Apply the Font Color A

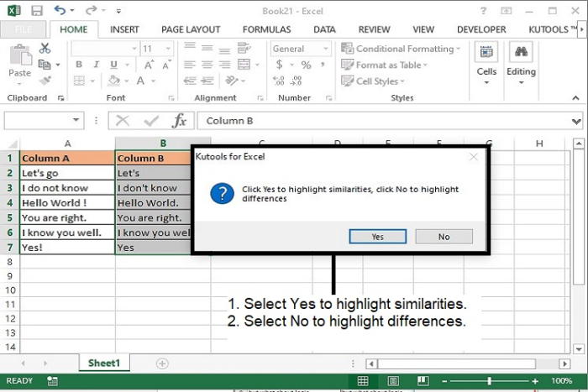pos(140,81)
